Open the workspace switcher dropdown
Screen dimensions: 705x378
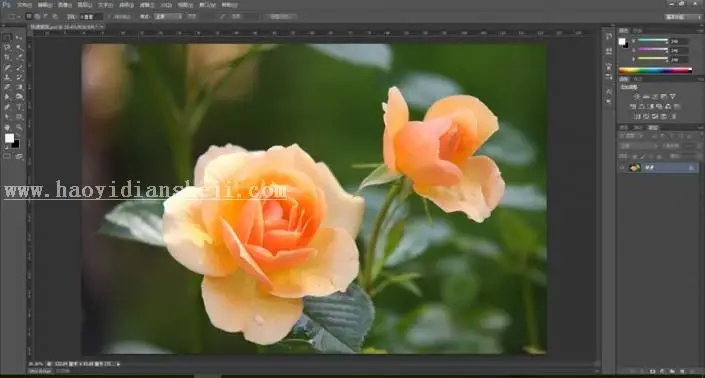(683, 17)
